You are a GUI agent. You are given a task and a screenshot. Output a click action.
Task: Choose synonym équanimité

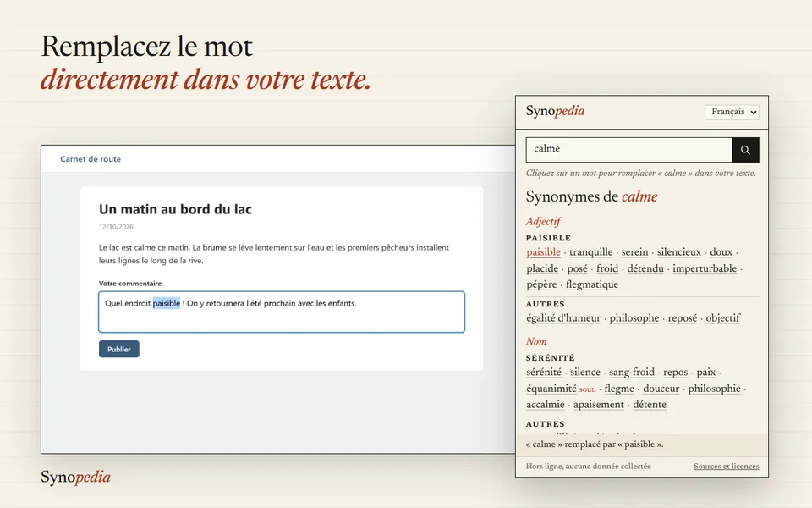[551, 389]
